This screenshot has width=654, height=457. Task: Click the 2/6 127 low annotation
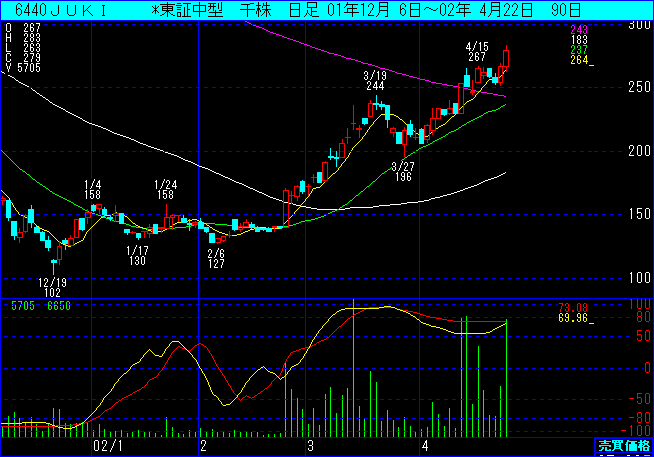(216, 258)
